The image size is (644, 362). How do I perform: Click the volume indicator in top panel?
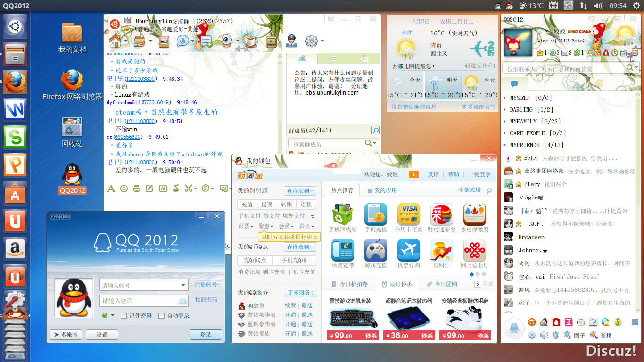599,6
